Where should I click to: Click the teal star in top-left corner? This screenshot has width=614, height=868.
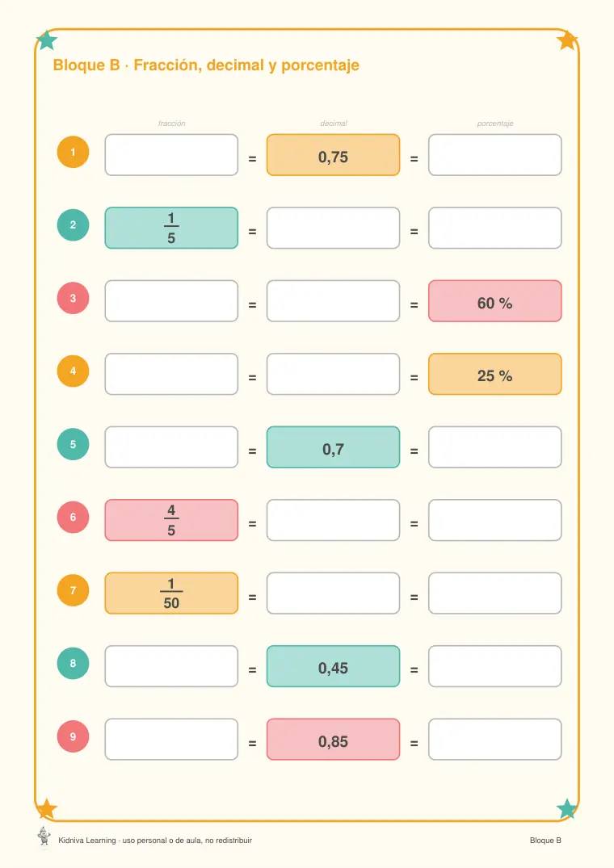coord(47,40)
